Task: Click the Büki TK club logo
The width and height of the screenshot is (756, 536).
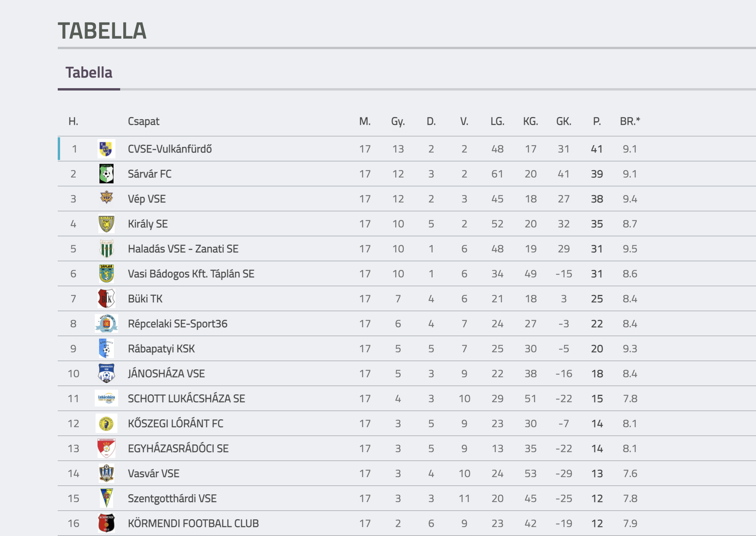Action: [106, 298]
